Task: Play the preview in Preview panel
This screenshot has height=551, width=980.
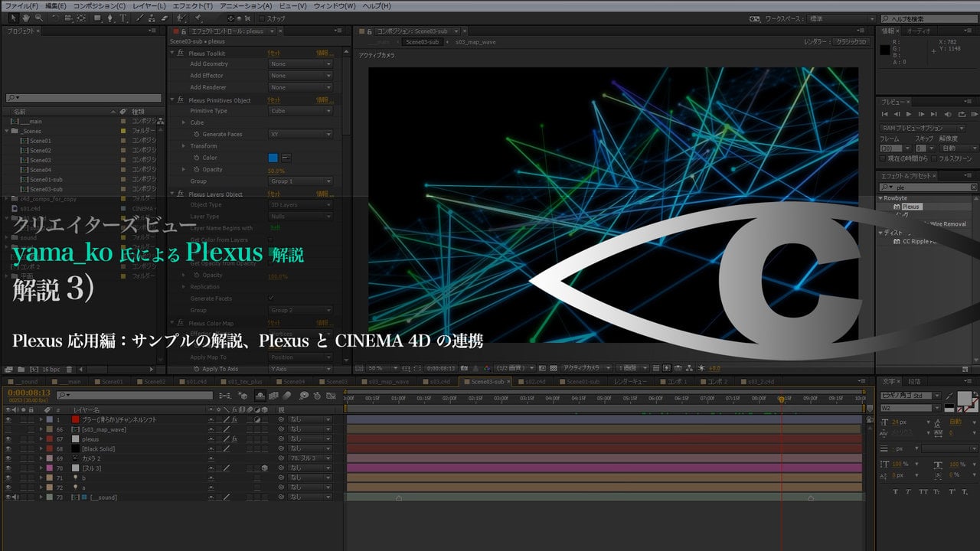Action: click(x=909, y=114)
